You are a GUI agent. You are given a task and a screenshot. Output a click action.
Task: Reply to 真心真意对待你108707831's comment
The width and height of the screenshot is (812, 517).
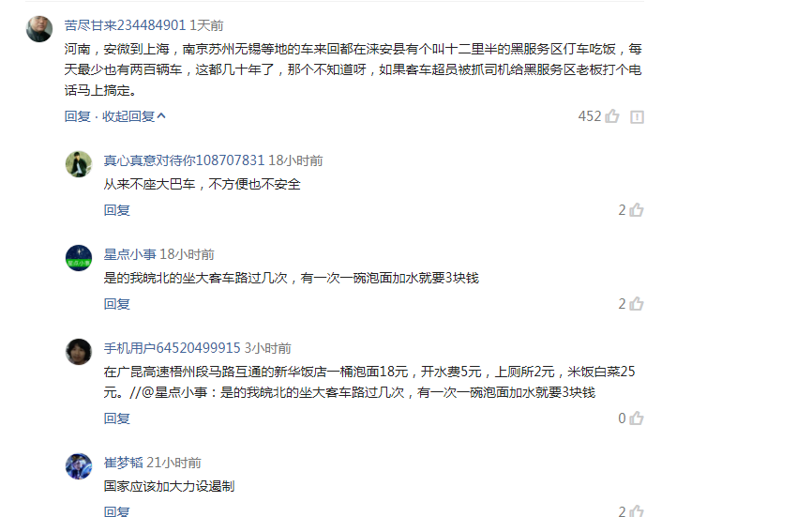[116, 210]
